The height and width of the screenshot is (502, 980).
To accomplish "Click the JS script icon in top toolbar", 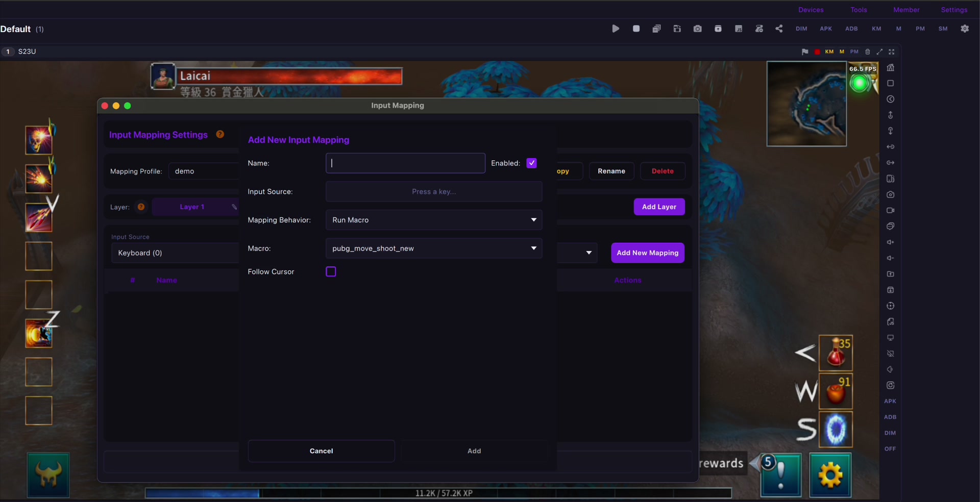I will 739,29.
